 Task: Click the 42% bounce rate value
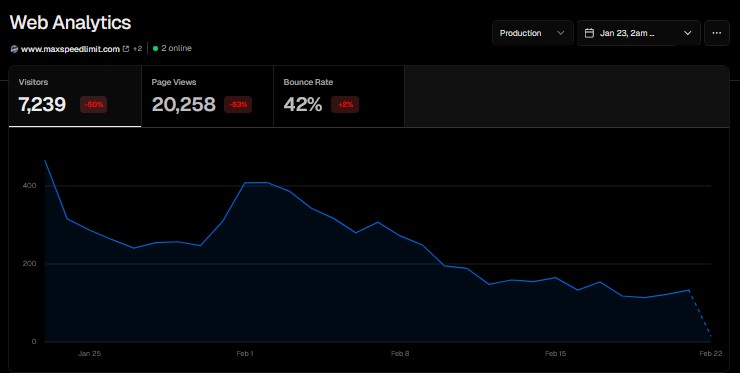303,104
